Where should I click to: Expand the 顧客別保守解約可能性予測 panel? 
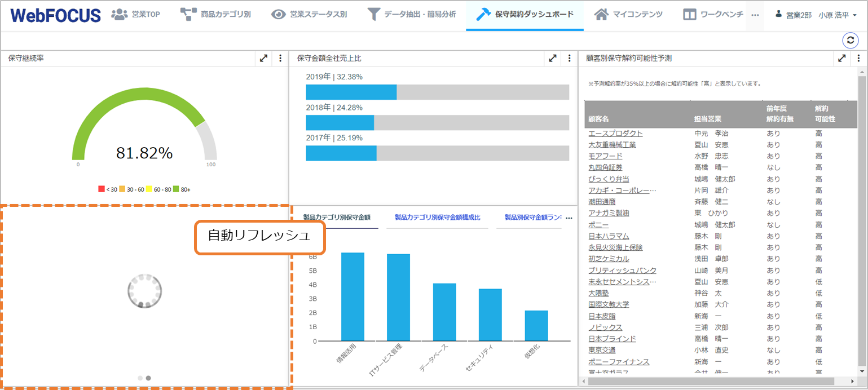tap(841, 57)
